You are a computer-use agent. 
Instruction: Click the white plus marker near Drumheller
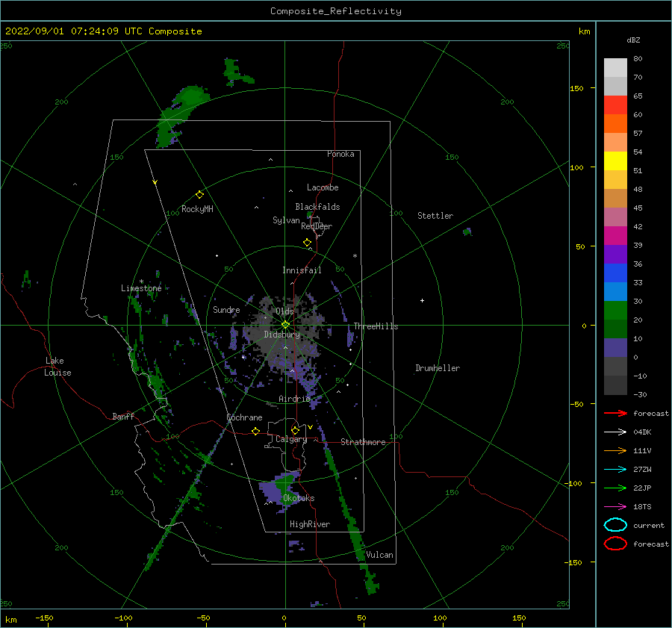click(422, 300)
